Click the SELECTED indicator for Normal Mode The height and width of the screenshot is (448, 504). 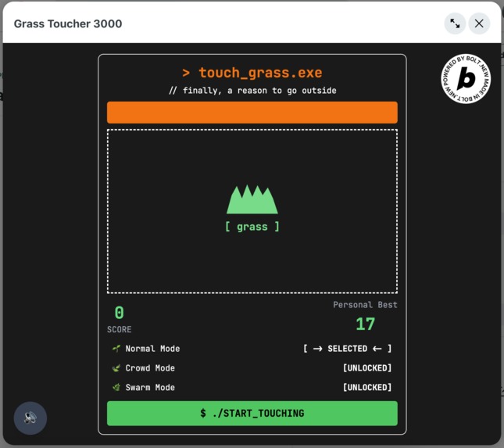coord(348,349)
